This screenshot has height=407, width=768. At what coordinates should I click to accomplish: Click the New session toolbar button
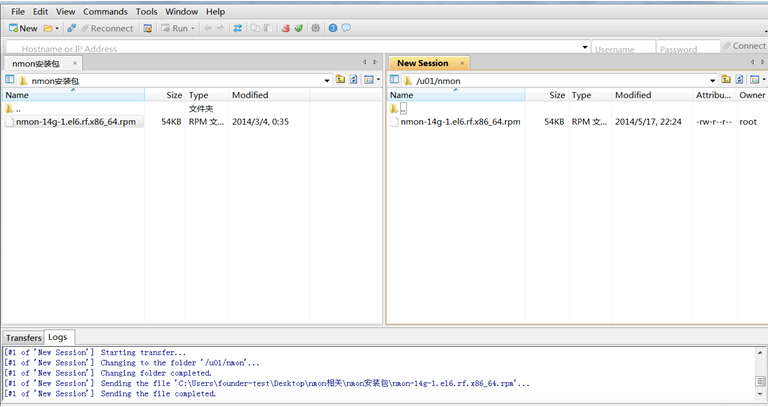(23, 28)
